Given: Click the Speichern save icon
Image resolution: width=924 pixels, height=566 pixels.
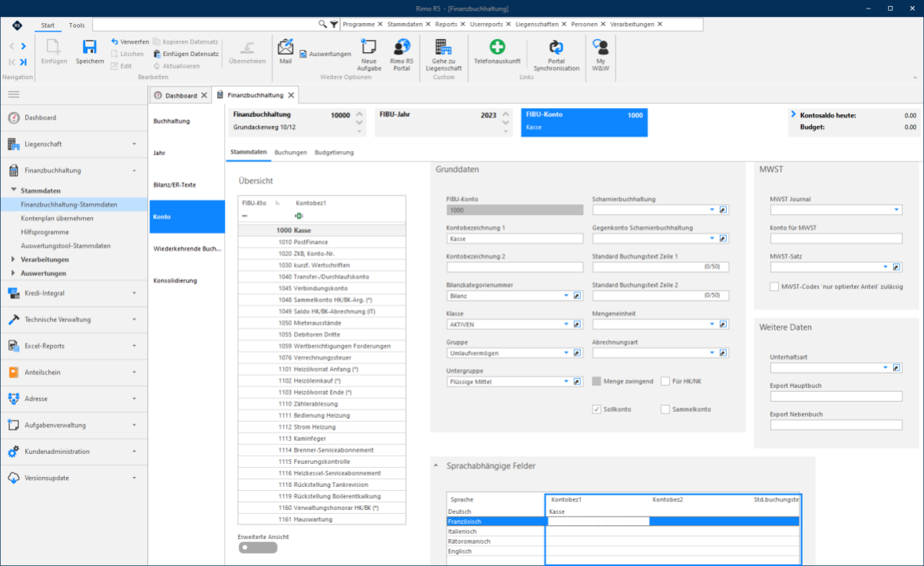Looking at the screenshot, I should click(x=90, y=47).
